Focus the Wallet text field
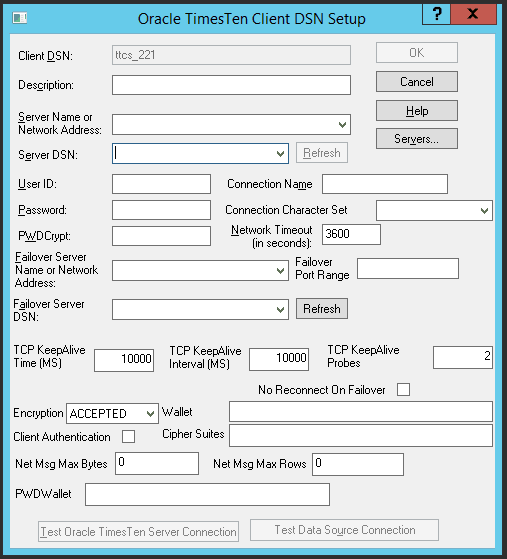507x559 pixels. coord(361,411)
